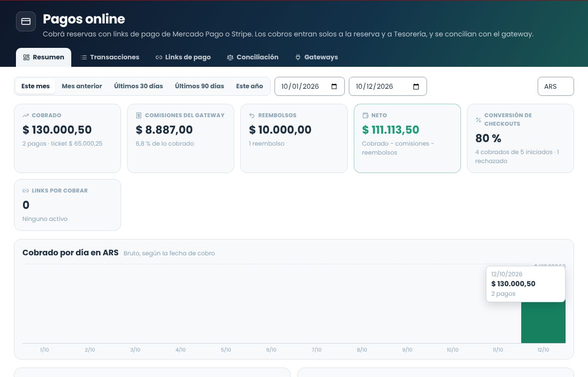Viewport: 588px width, 377px height.
Task: Open the ARS currency dropdown
Action: point(556,86)
